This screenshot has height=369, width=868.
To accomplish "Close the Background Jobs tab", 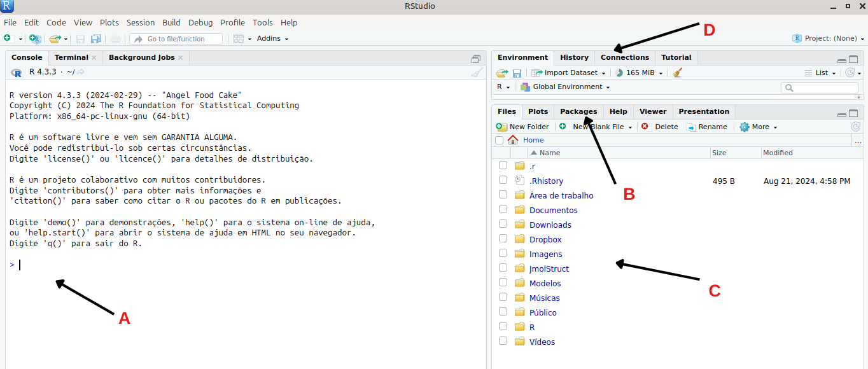I will click(x=180, y=57).
